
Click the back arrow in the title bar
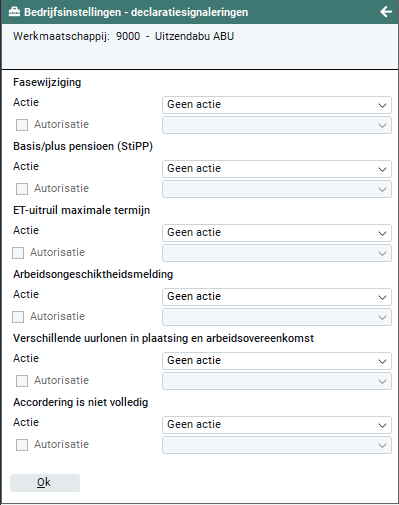click(386, 12)
